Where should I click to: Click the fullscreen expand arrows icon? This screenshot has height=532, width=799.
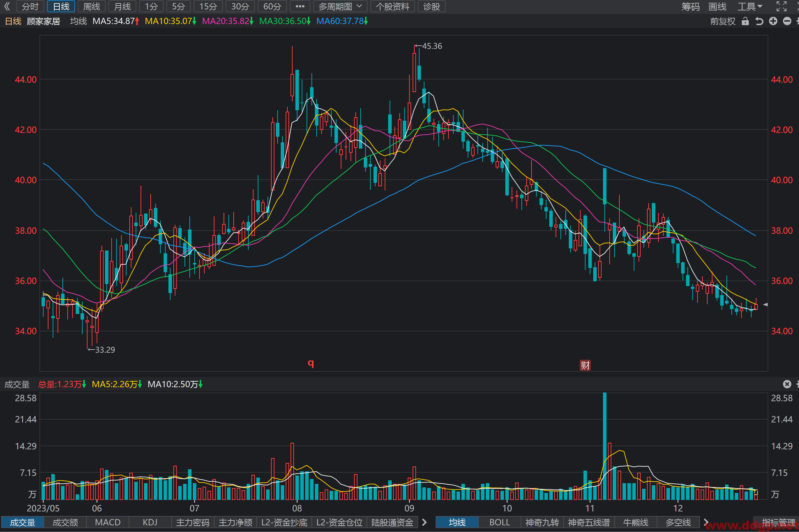click(782, 6)
